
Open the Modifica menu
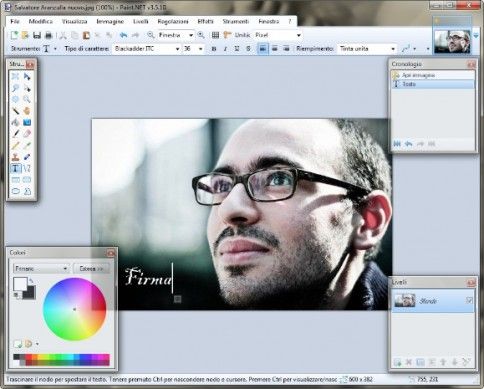[x=41, y=21]
